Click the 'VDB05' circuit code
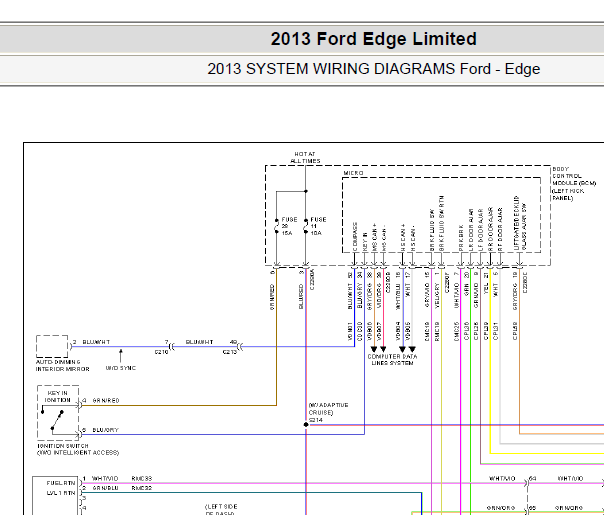The width and height of the screenshot is (604, 515). (x=408, y=331)
